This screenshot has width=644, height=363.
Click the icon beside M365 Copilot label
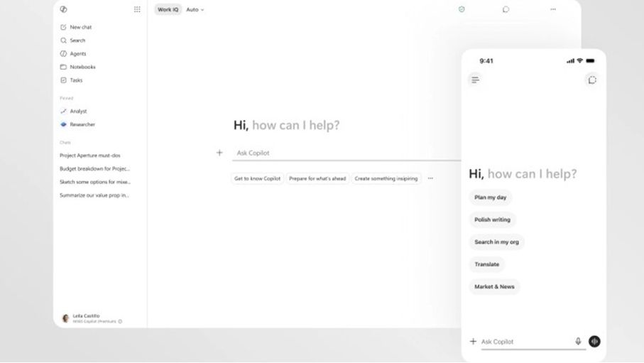tap(120, 322)
